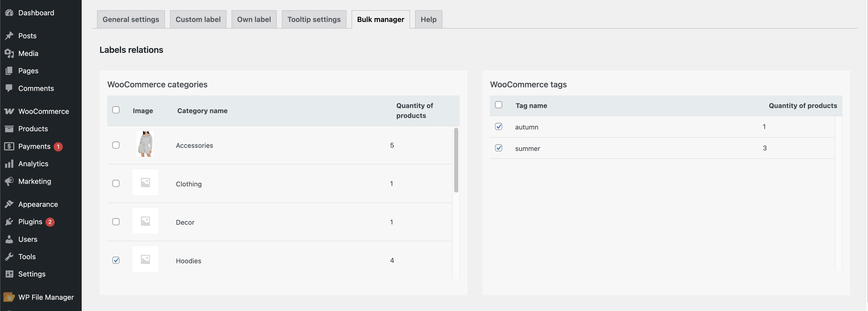The height and width of the screenshot is (311, 868).
Task: Open Dashboard from the sidebar
Action: tap(36, 13)
